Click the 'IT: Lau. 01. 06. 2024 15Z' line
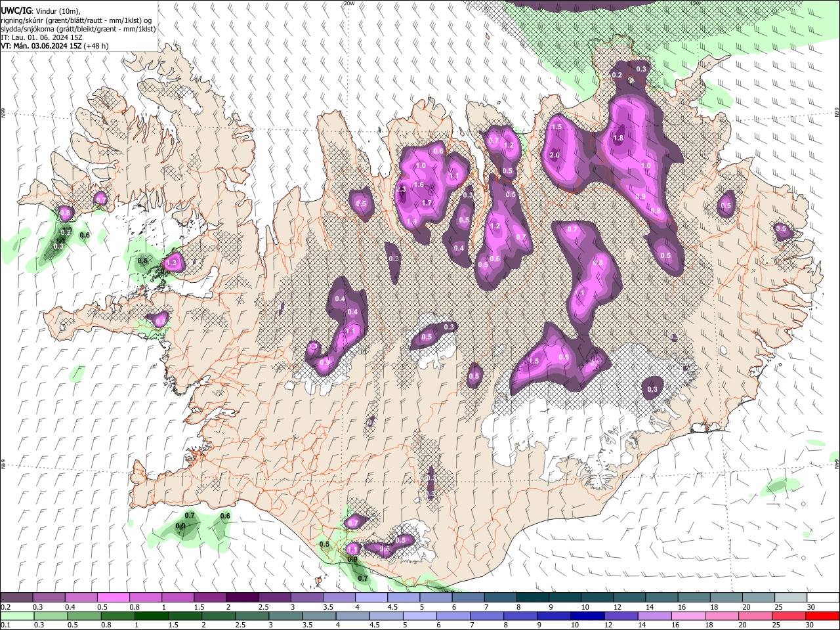Viewport: 840px width, 630px height. (41, 37)
